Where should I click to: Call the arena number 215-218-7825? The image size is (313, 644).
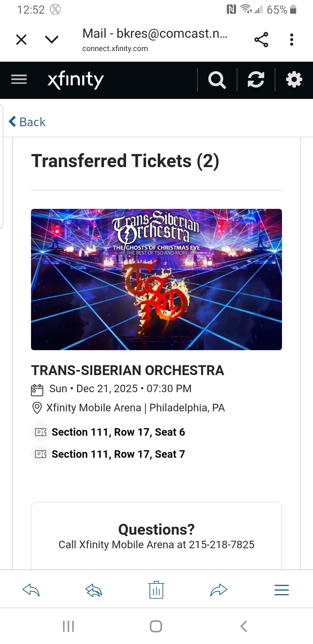[x=221, y=545]
